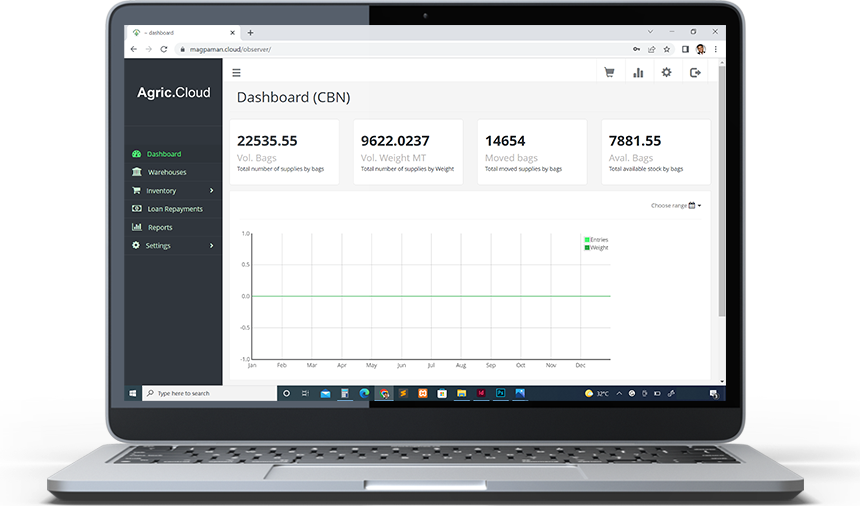Open a new browser tab

click(x=250, y=33)
